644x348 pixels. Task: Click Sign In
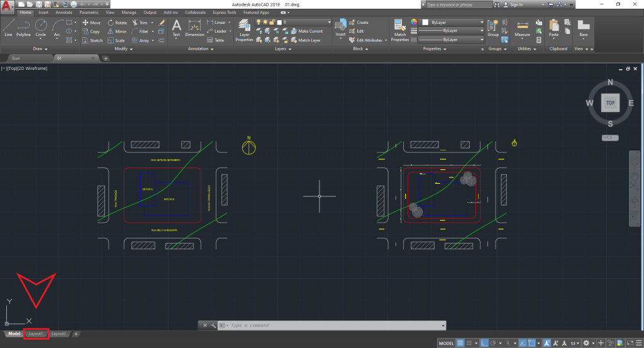coord(516,4)
